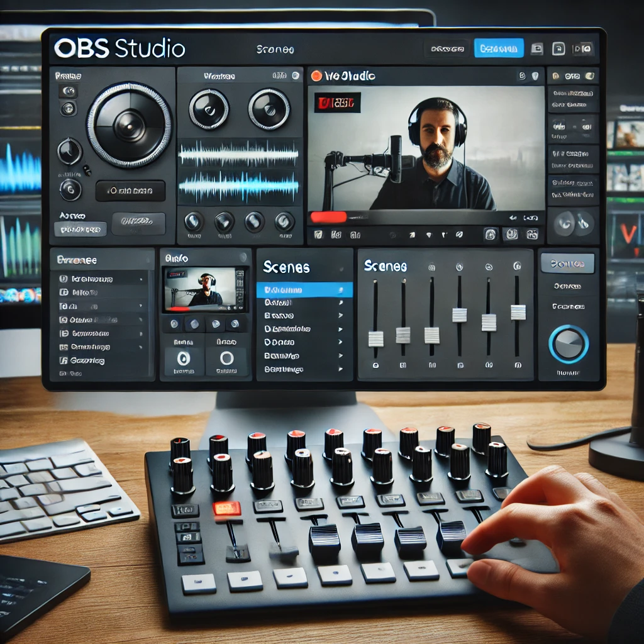Click the last boxed icon at right of preview toolbar
644x644 pixels.
click(x=532, y=234)
